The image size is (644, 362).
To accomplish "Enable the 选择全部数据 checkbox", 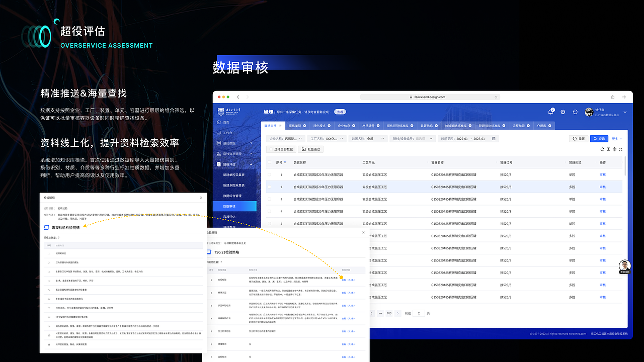I will [271, 149].
